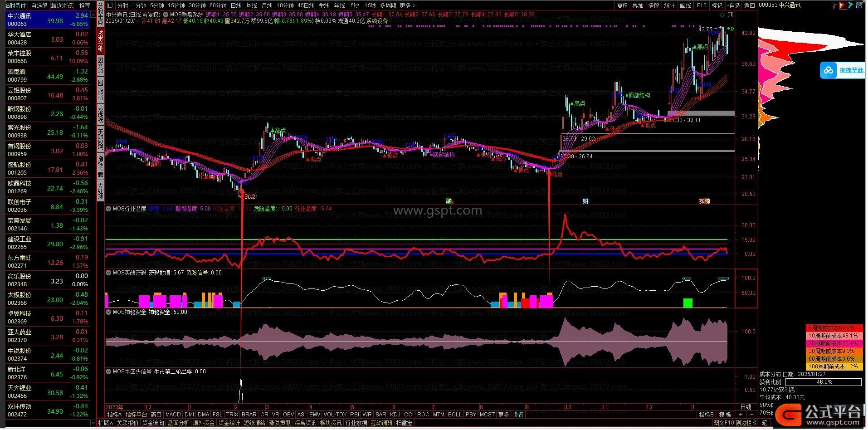Open the 多周期 multi-period option
The width and height of the screenshot is (868, 430).
pyautogui.click(x=388, y=5)
